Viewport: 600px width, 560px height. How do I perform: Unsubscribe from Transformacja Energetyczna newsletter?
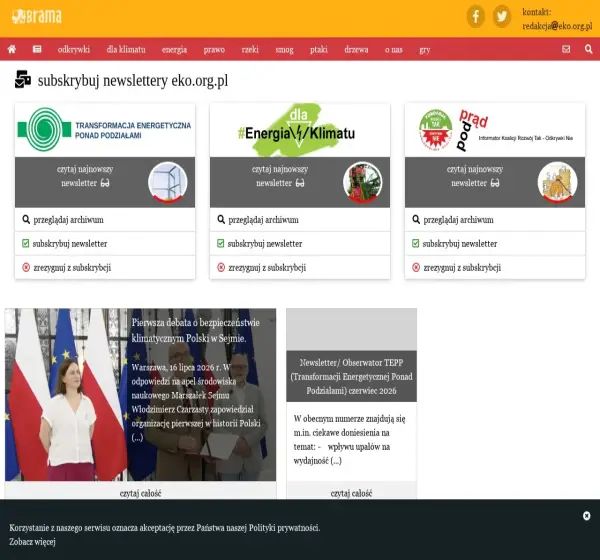click(x=105, y=267)
